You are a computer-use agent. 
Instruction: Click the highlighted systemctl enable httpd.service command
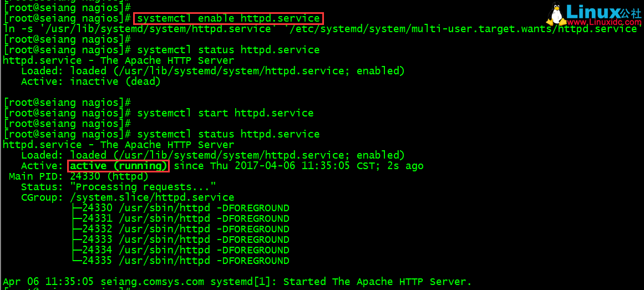(x=228, y=18)
